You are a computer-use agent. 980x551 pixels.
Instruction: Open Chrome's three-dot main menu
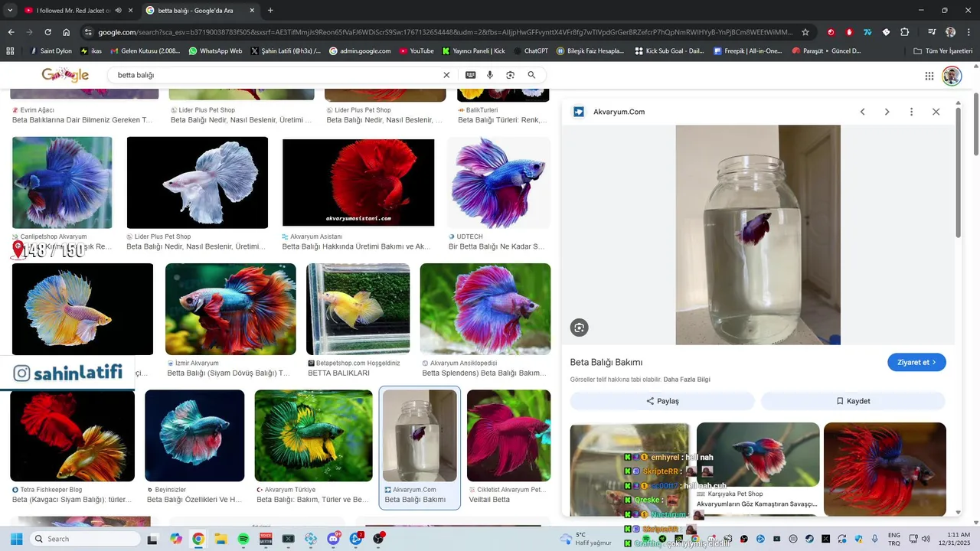coord(969,32)
